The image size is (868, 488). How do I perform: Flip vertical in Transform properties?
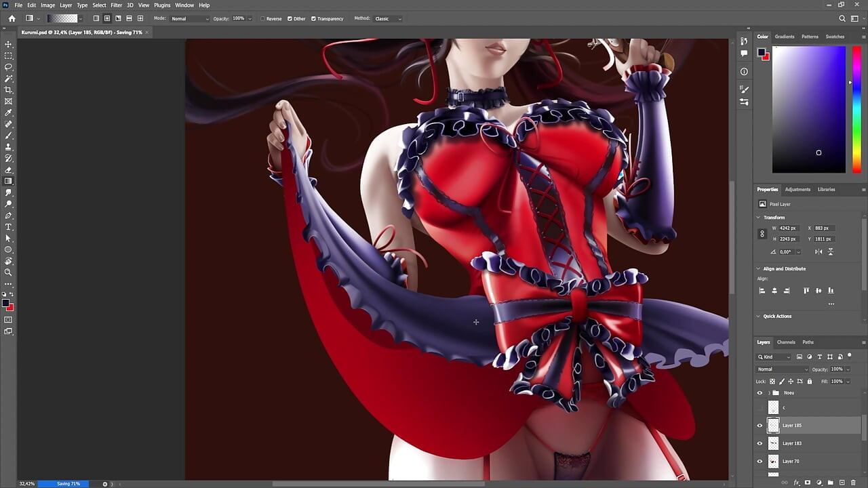[x=831, y=251]
